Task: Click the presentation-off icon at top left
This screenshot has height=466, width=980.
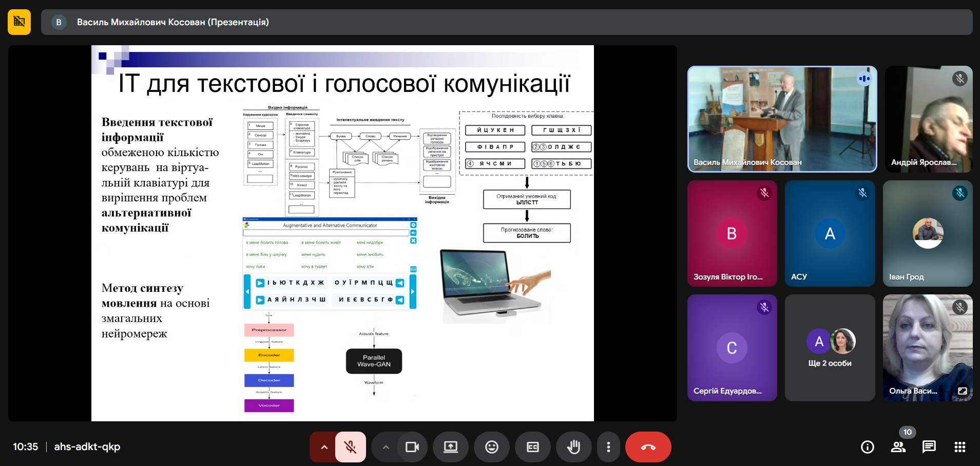Action: click(20, 22)
